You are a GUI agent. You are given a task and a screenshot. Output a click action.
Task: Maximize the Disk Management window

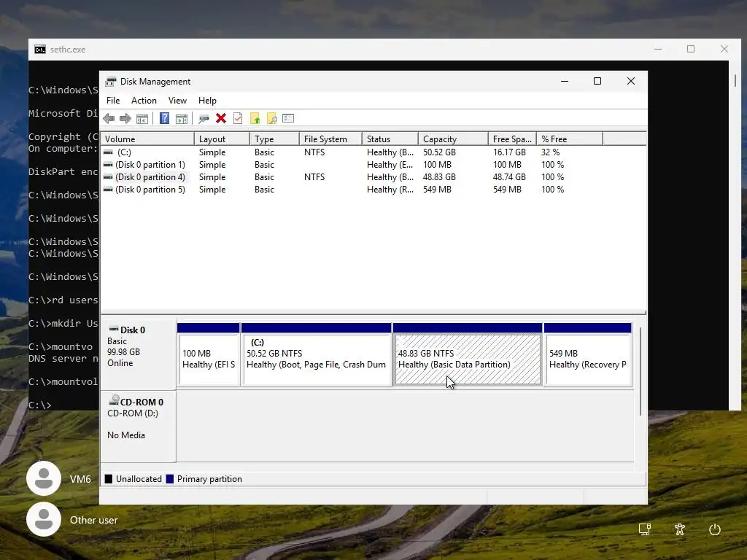pyautogui.click(x=597, y=81)
